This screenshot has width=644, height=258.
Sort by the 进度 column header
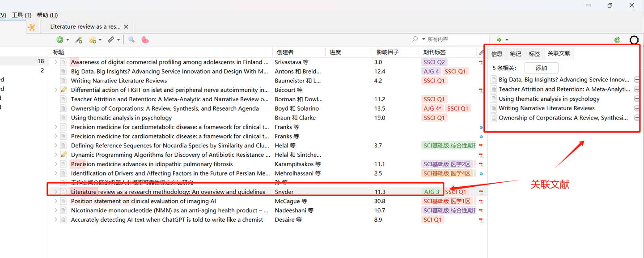349,52
